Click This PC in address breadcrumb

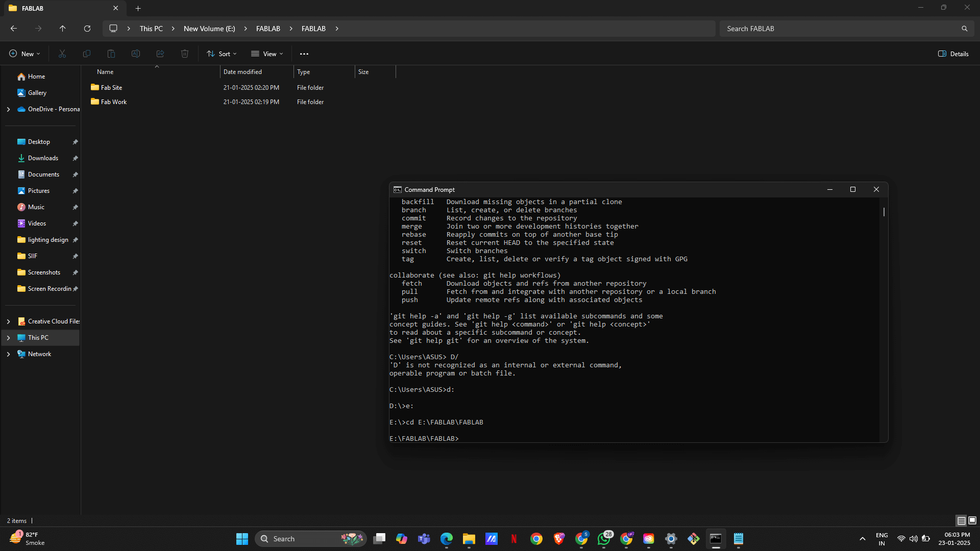pyautogui.click(x=151, y=29)
